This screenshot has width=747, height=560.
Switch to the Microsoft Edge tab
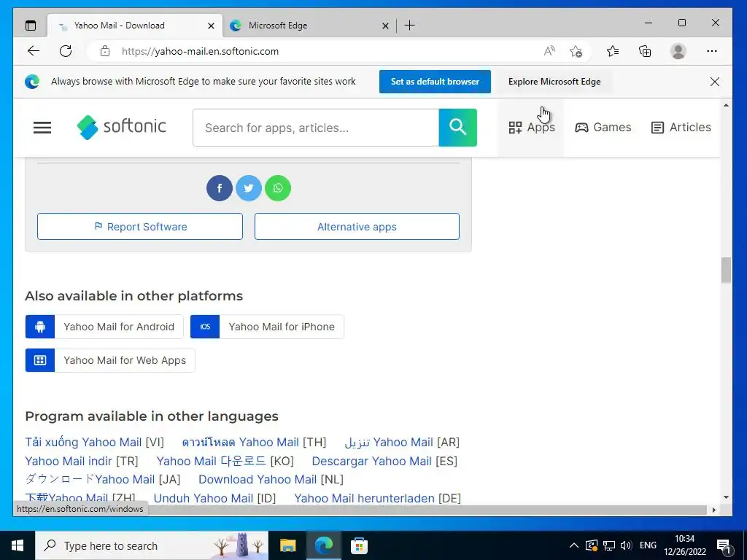[x=309, y=26]
